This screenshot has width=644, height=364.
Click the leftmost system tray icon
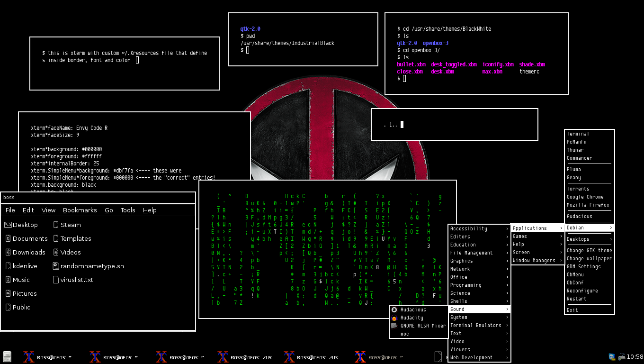click(612, 356)
